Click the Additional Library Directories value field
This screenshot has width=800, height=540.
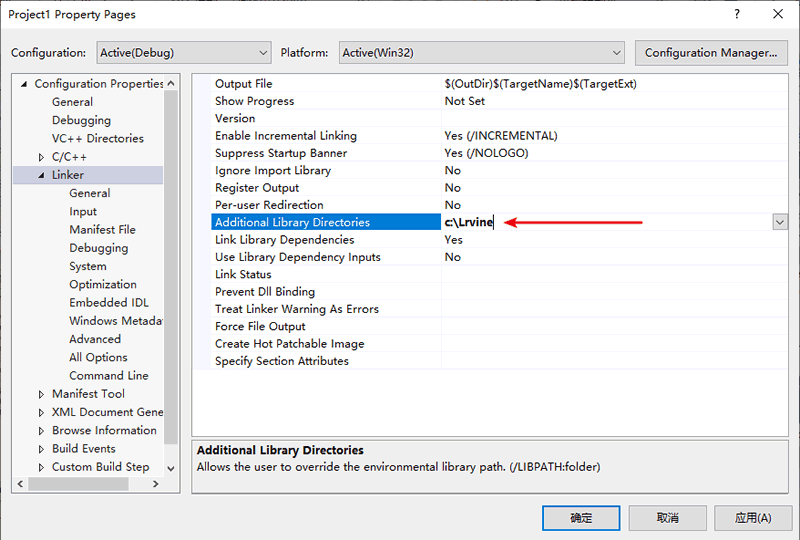[607, 222]
